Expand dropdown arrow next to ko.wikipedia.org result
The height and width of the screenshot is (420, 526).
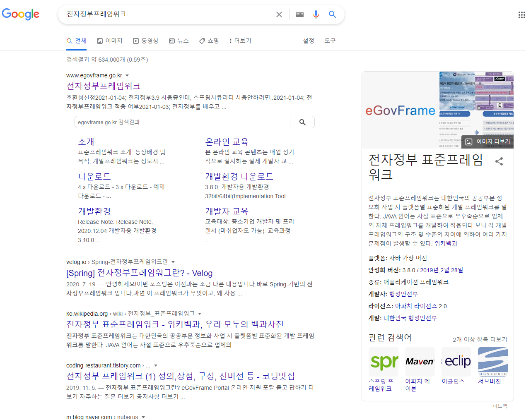(x=200, y=314)
